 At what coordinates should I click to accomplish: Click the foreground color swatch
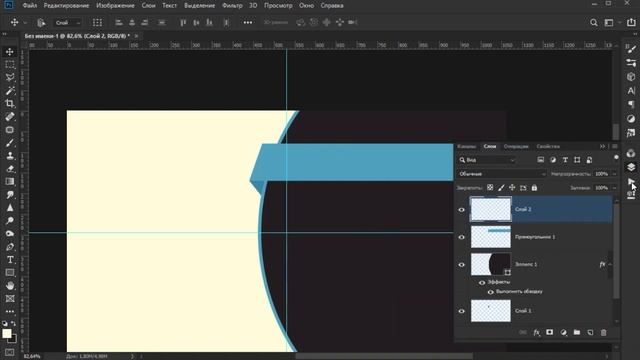(7, 333)
